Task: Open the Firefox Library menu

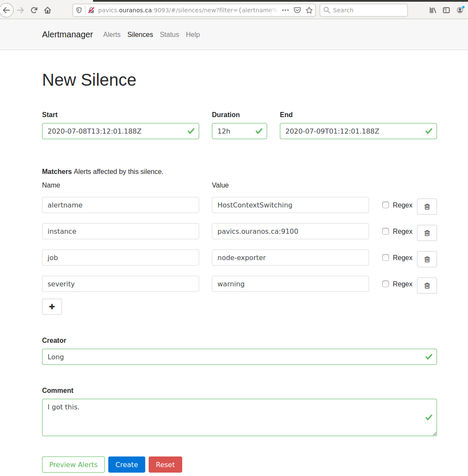Action: (432, 10)
